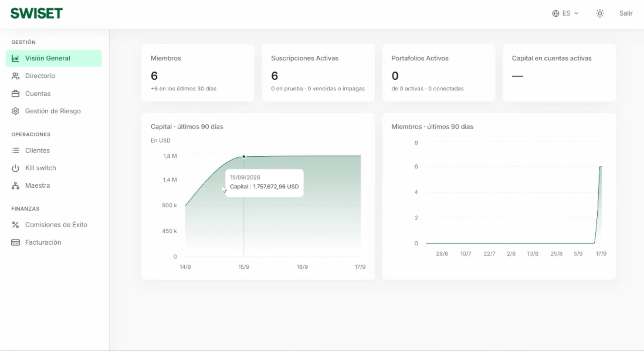This screenshot has width=644, height=351.
Task: Click the Salir logout button
Action: point(626,13)
